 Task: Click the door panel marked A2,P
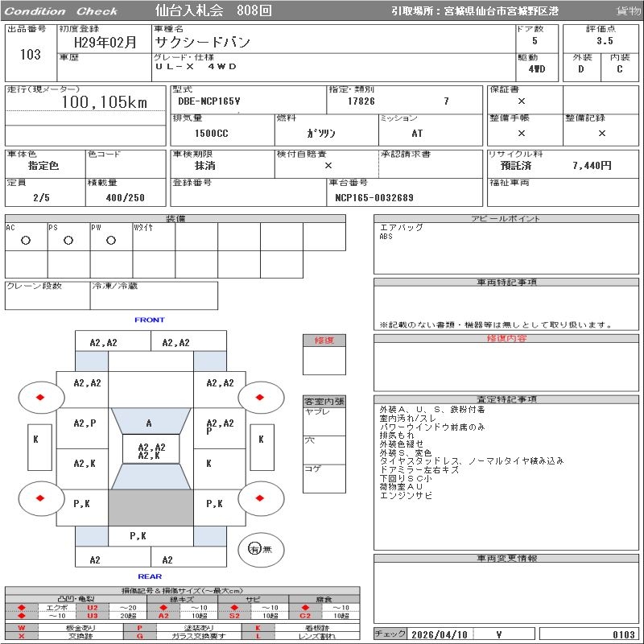[85, 423]
